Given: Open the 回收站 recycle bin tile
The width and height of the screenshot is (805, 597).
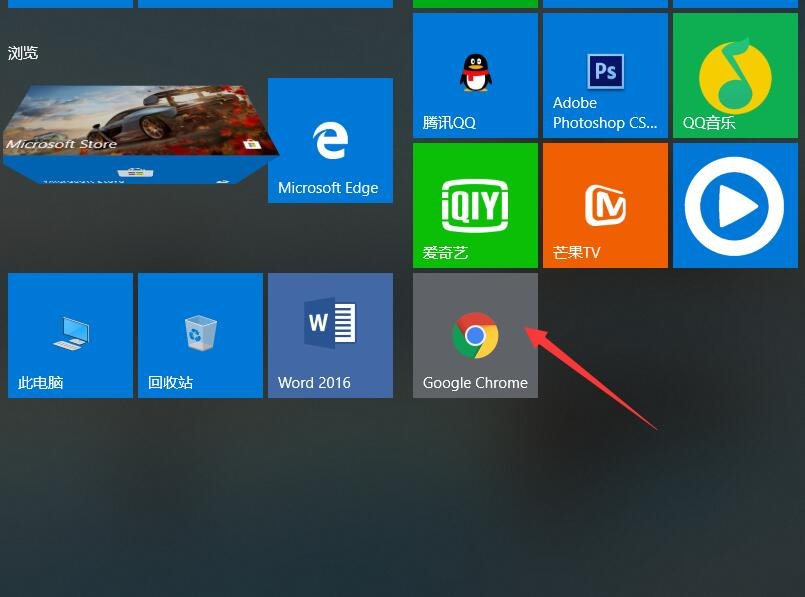Looking at the screenshot, I should (200, 335).
